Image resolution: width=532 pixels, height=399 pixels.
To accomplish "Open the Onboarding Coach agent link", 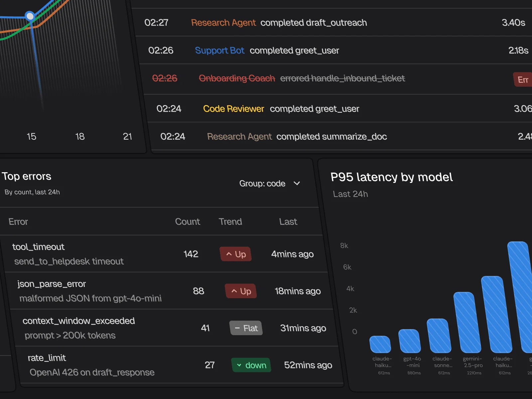I will tap(237, 78).
